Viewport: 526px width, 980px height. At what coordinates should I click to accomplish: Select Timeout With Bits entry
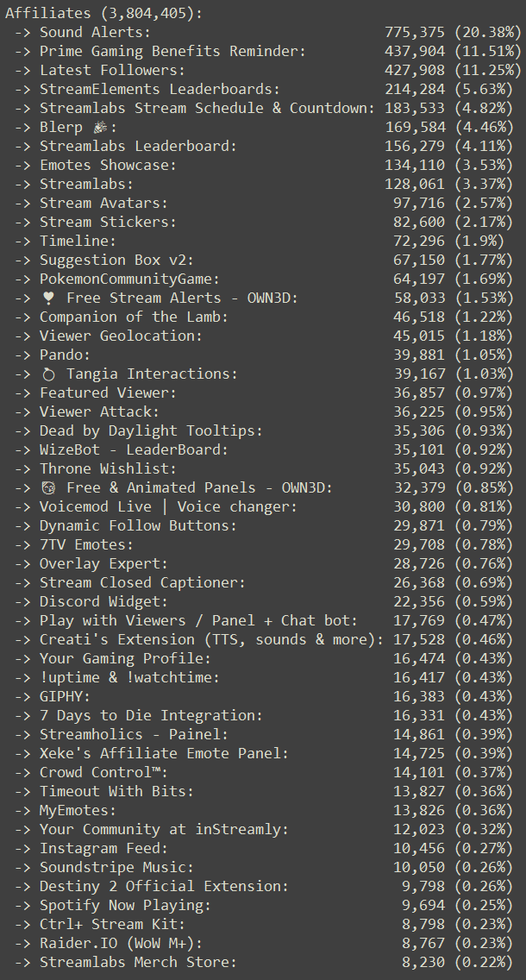[116, 791]
